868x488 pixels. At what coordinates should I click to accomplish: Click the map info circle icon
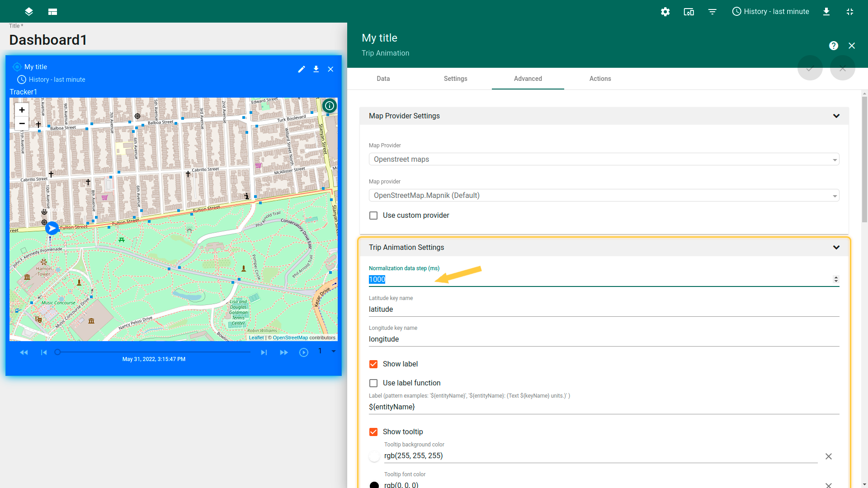tap(330, 106)
